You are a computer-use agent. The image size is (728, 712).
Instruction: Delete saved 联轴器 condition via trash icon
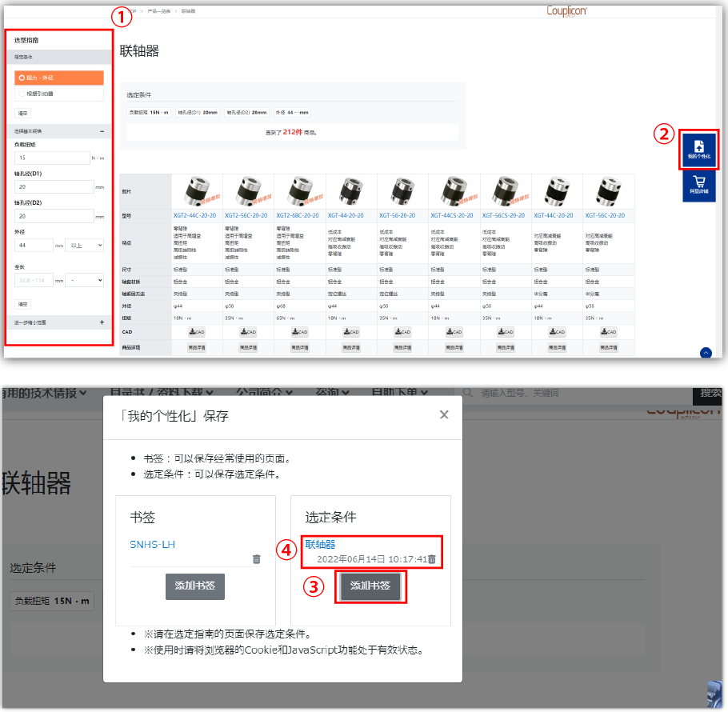click(x=432, y=559)
